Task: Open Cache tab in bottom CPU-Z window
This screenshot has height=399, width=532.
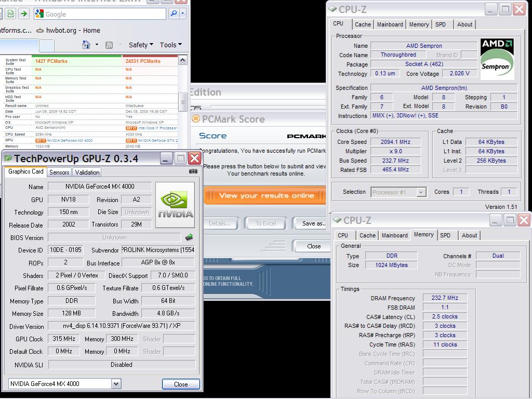Action: coord(367,235)
